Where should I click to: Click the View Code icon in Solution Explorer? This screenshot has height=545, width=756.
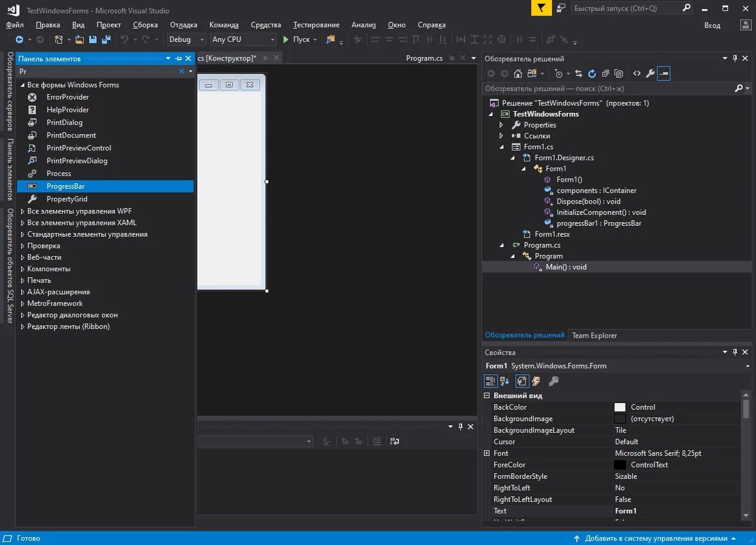(x=637, y=73)
